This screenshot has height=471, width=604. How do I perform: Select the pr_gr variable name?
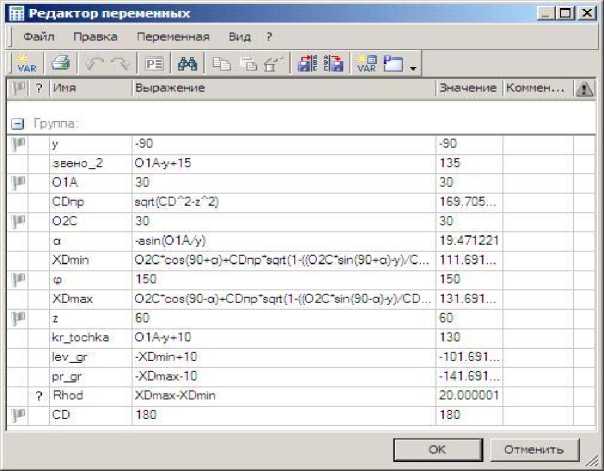pos(67,377)
